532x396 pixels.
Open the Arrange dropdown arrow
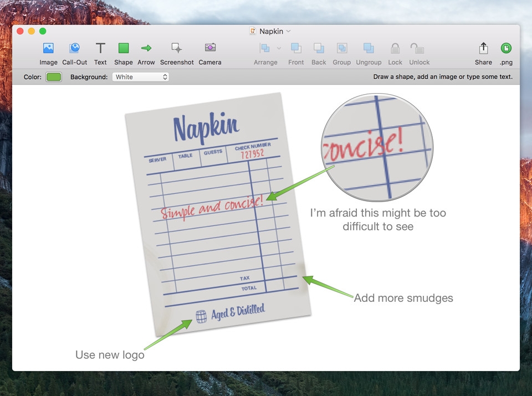[279, 48]
